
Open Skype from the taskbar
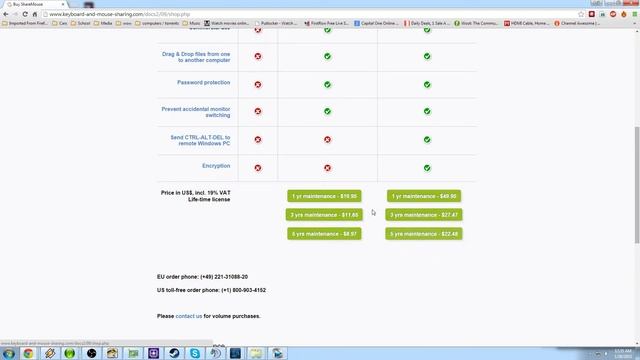click(x=195, y=353)
